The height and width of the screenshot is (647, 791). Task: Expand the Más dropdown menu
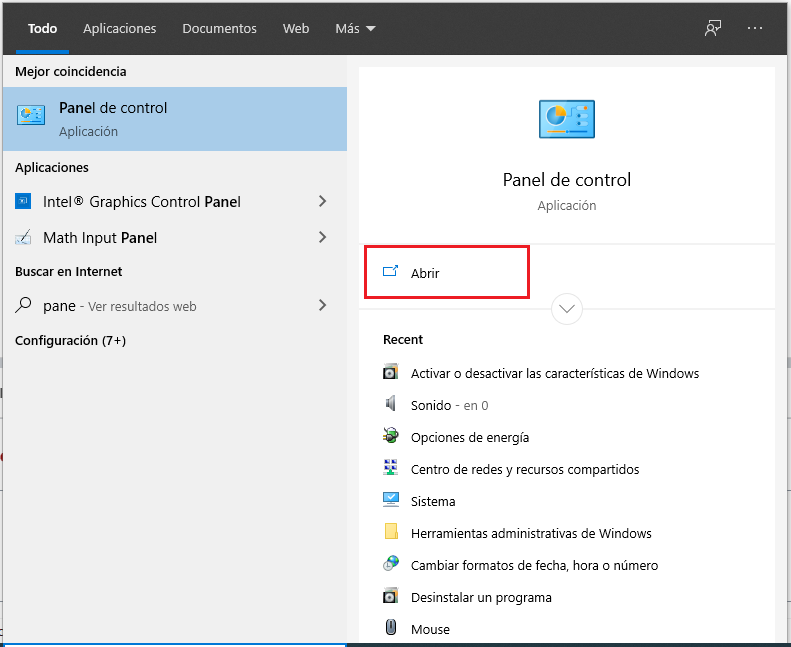click(355, 29)
